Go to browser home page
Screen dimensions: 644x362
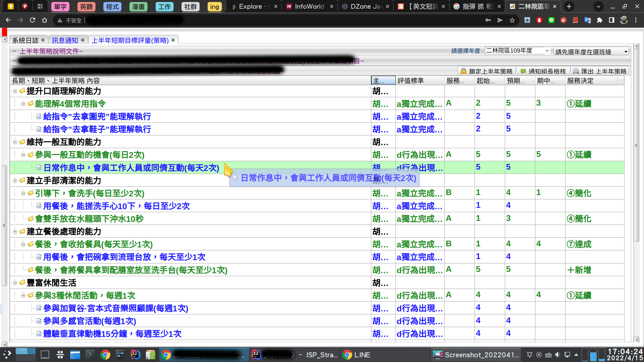(x=45, y=20)
